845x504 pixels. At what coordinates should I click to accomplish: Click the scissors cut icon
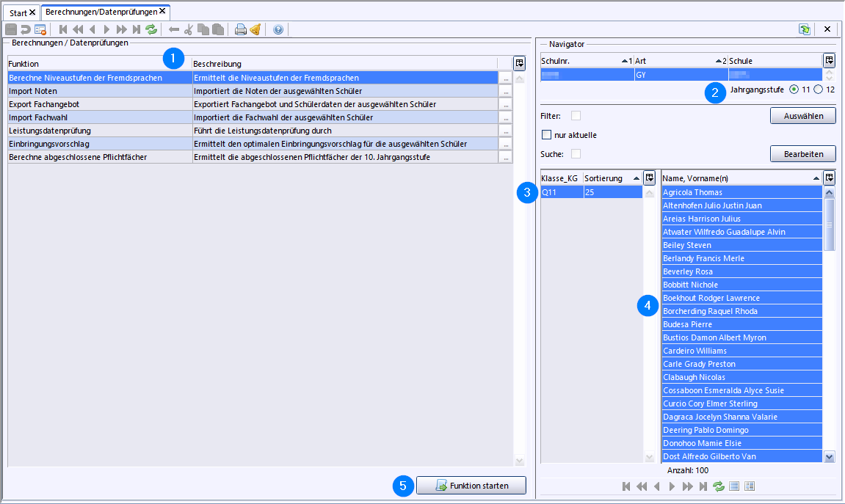tap(189, 29)
